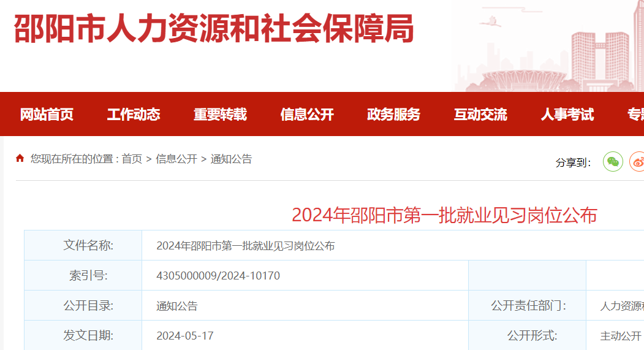644x350 pixels.
Task: Click the 发文日期 label cell
Action: [x=83, y=335]
